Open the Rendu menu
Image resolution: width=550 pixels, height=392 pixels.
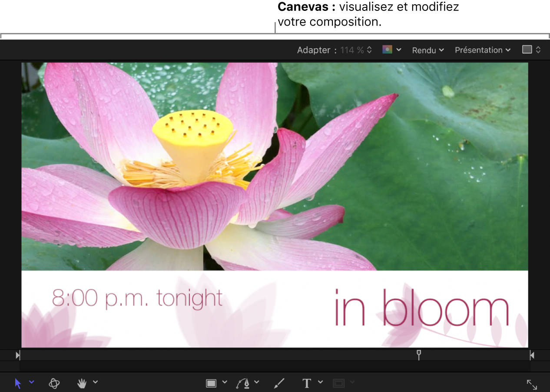point(428,50)
